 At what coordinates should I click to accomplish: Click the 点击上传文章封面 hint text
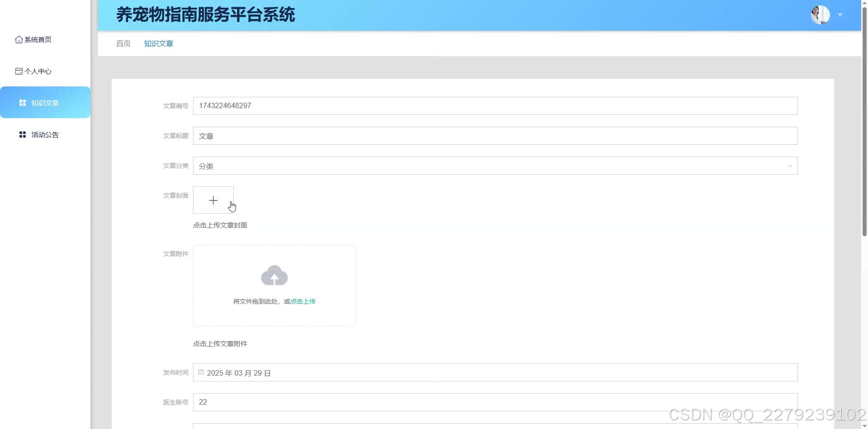coord(220,225)
